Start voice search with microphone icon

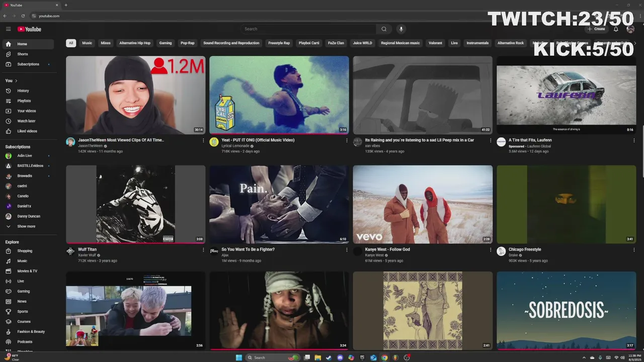[x=401, y=29]
